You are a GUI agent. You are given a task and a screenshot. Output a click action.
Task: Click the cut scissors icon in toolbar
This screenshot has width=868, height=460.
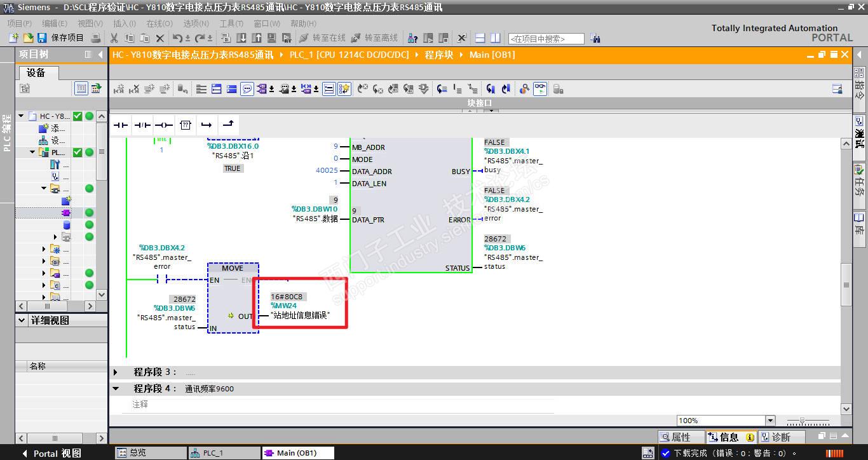tap(114, 38)
